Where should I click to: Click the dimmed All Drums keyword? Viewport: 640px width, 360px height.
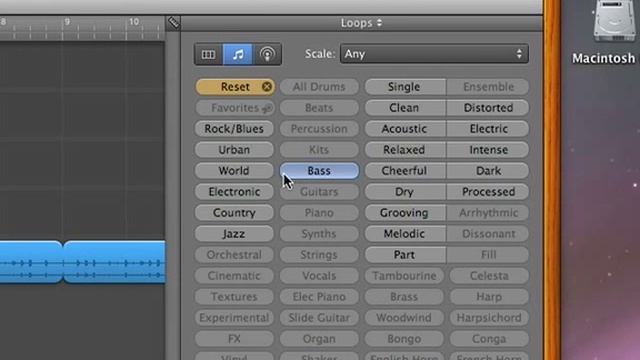(x=319, y=87)
